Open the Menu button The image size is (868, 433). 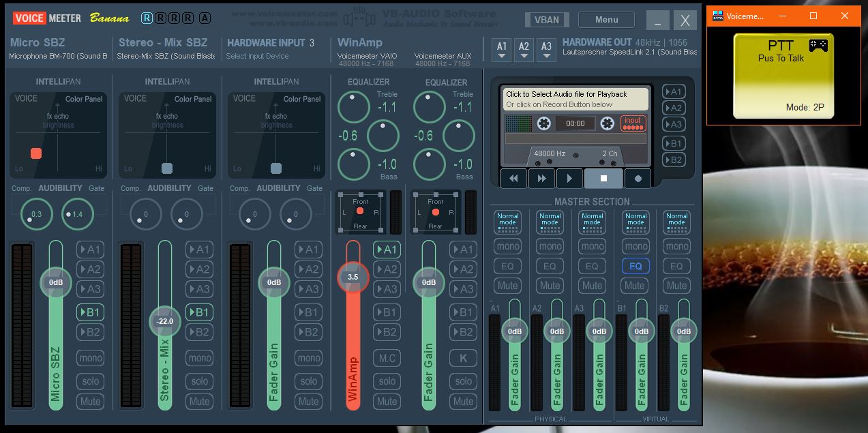click(x=606, y=20)
